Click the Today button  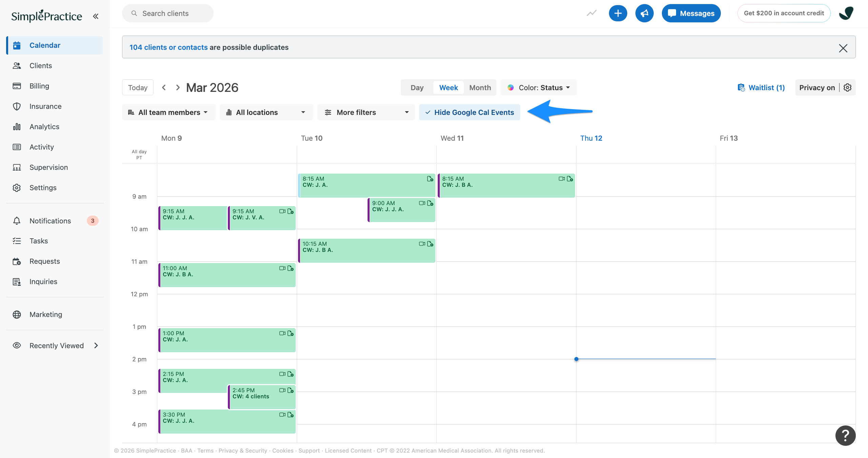(138, 87)
